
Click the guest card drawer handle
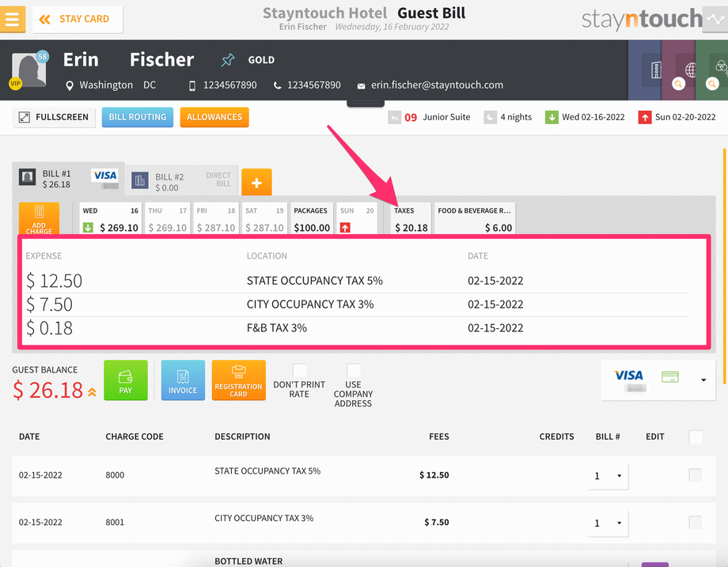pyautogui.click(x=366, y=103)
